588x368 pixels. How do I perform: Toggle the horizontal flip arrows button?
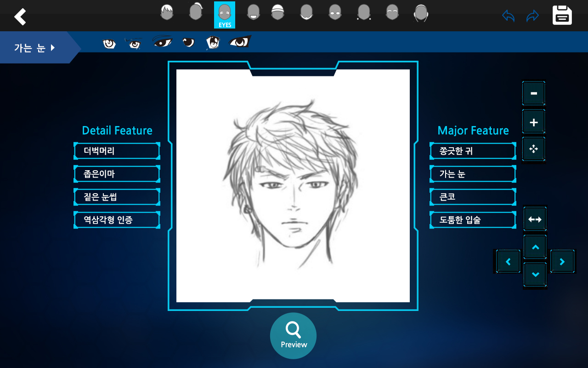pyautogui.click(x=535, y=220)
